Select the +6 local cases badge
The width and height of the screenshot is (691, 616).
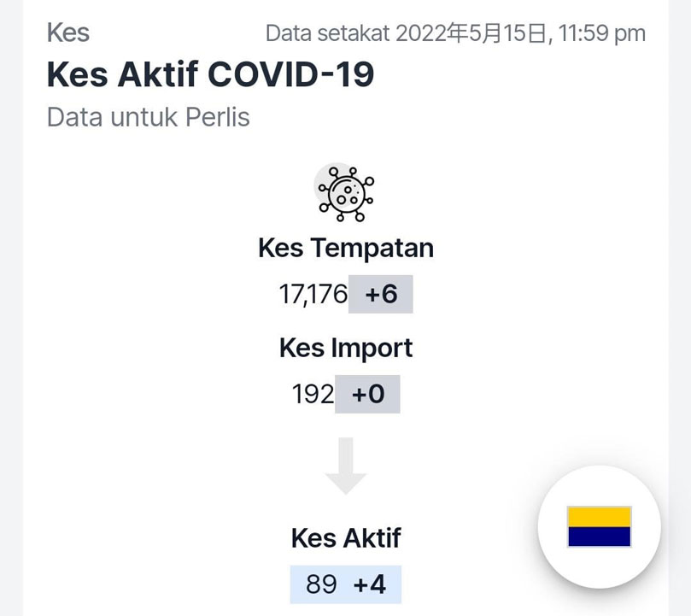381,294
